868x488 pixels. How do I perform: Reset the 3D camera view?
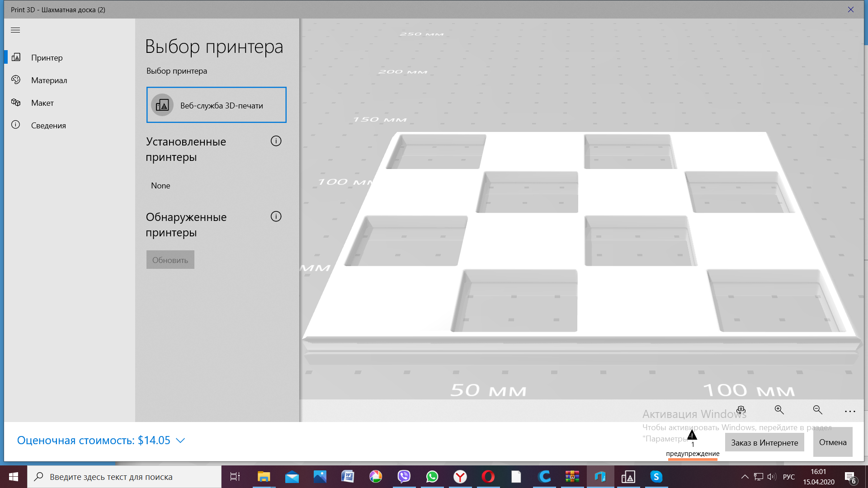click(741, 410)
